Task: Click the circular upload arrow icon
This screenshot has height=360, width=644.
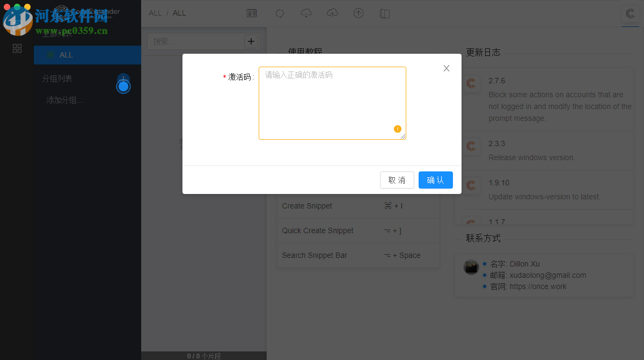Action: 358,13
